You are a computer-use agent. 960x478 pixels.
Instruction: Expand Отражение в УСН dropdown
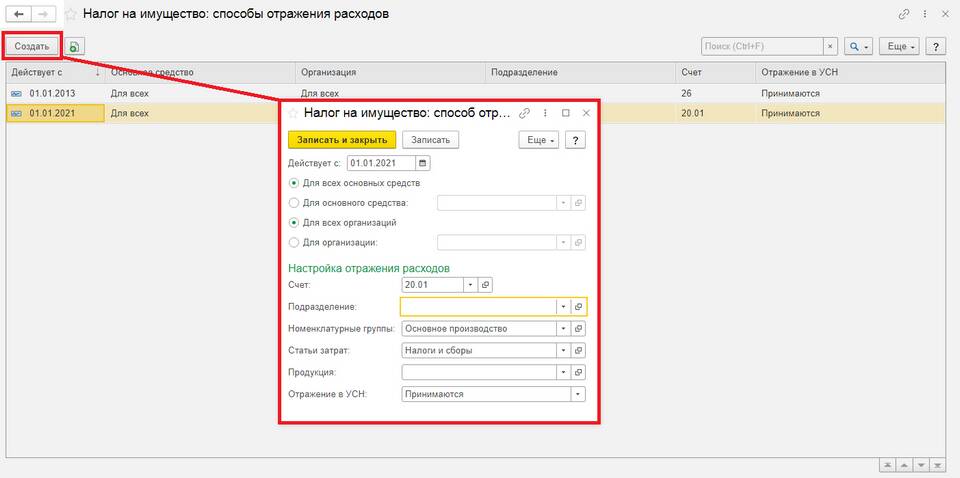pos(578,394)
